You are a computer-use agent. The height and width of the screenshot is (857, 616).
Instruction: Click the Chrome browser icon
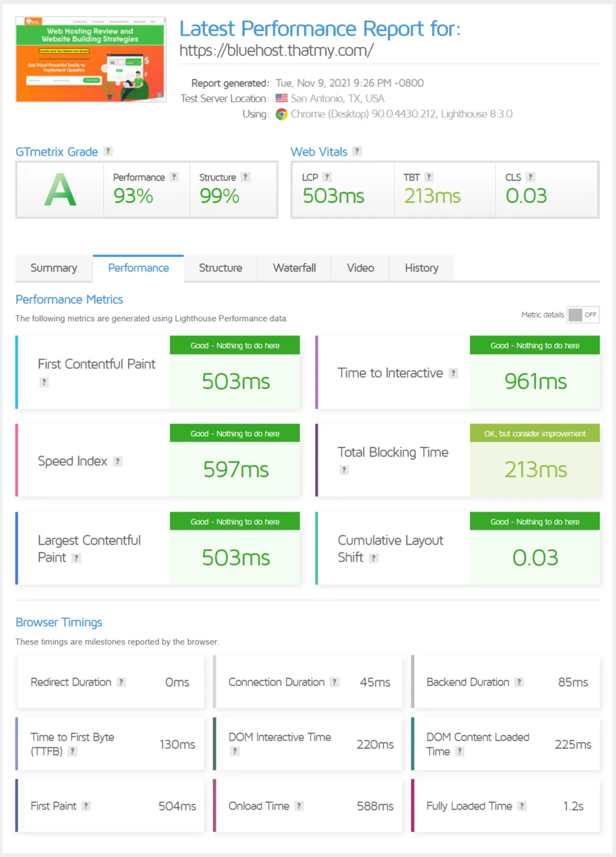(x=281, y=115)
